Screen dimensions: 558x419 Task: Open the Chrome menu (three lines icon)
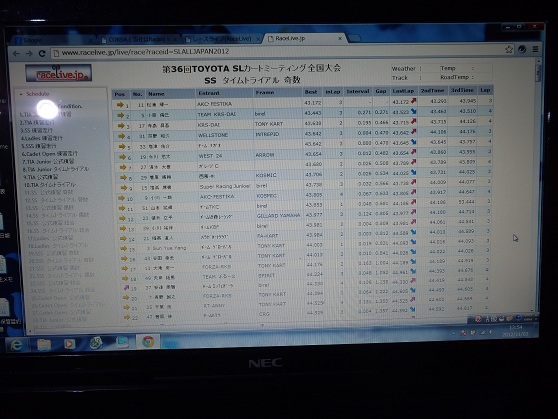pyautogui.click(x=535, y=49)
